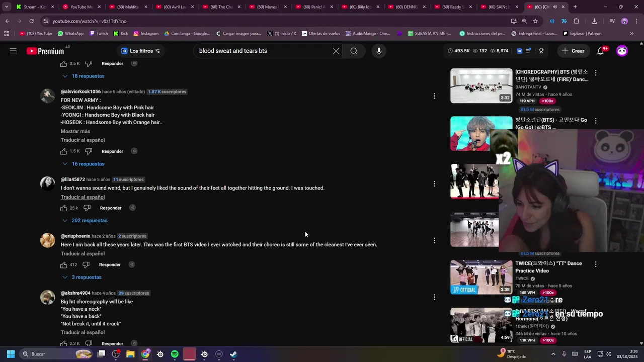This screenshot has height=362, width=644.
Task: Open a new browser tab
Action: [575, 7]
